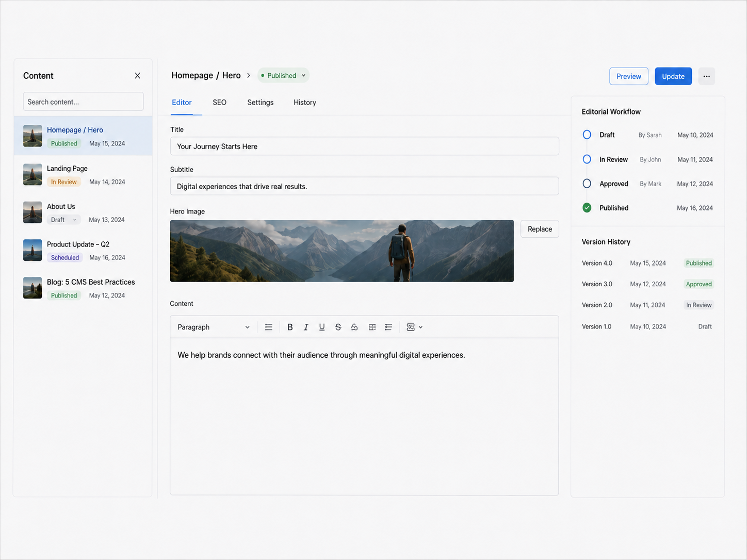Screen dimensions: 747x560
Task: Select Product Update – Q2 in content list
Action: click(x=83, y=251)
